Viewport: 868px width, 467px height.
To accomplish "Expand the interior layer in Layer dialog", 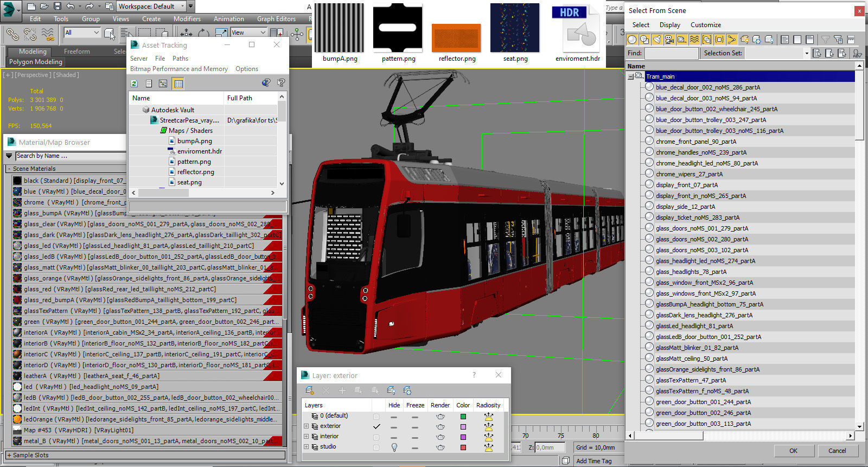I will coord(307,437).
